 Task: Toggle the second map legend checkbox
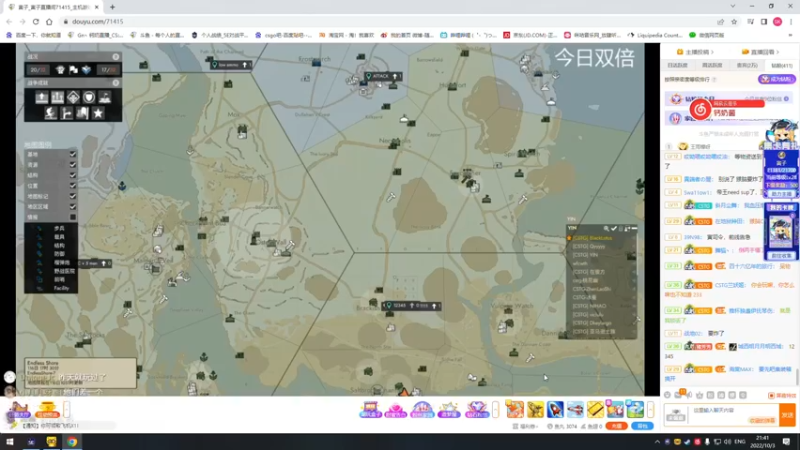click(72, 165)
